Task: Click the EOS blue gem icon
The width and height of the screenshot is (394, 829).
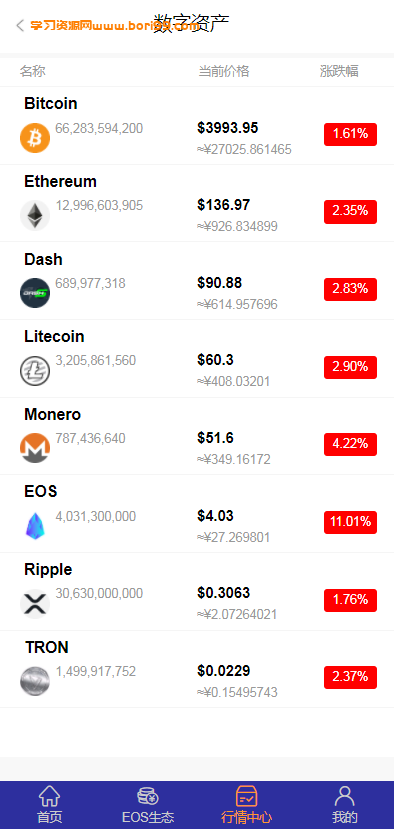Action: tap(35, 526)
